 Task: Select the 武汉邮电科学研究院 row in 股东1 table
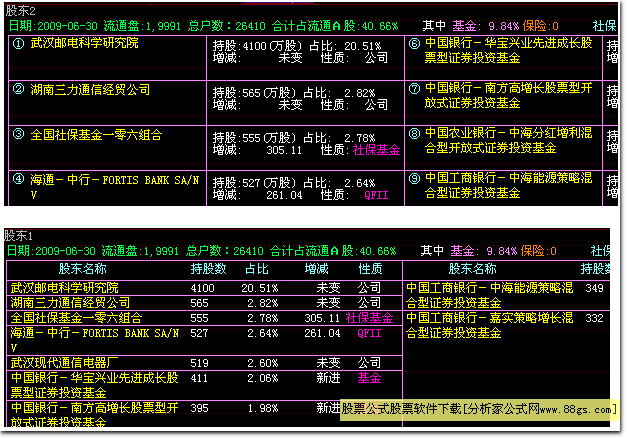[204, 288]
